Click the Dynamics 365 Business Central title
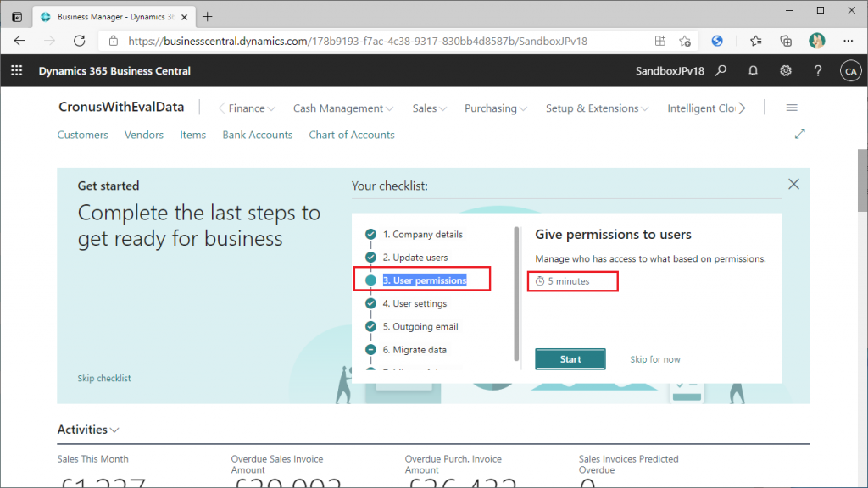 coord(114,71)
